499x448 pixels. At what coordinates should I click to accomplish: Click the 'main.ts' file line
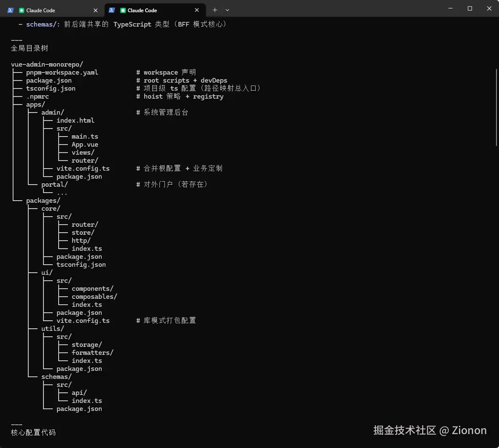85,137
